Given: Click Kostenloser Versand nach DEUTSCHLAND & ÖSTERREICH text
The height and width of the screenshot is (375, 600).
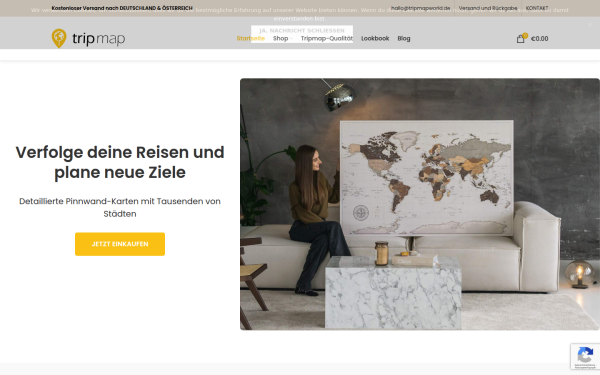Looking at the screenshot, I should point(122,8).
